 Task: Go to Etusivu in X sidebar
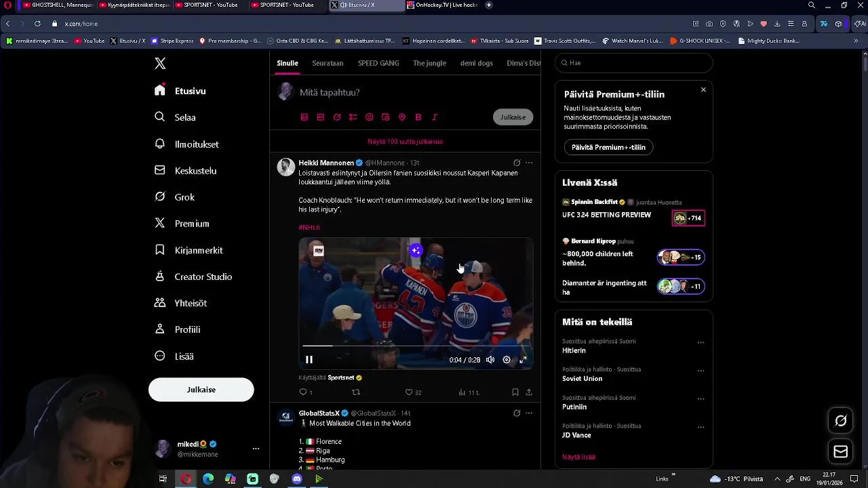(x=180, y=91)
